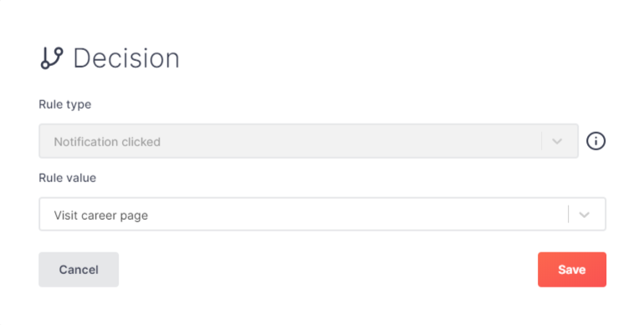Click the Decision heading text

[126, 58]
